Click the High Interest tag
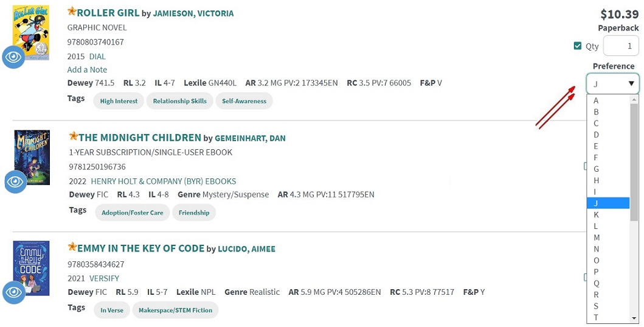This screenshot has width=644, height=327. point(119,100)
